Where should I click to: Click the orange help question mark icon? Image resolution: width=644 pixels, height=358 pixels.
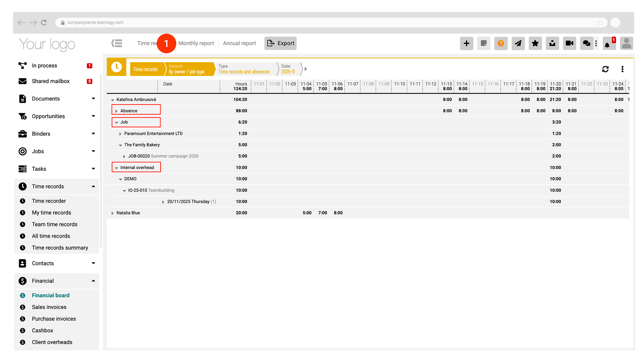click(501, 43)
